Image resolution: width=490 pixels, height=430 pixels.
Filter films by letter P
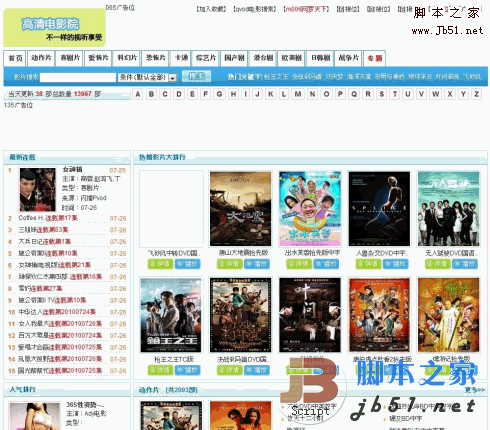340,94
